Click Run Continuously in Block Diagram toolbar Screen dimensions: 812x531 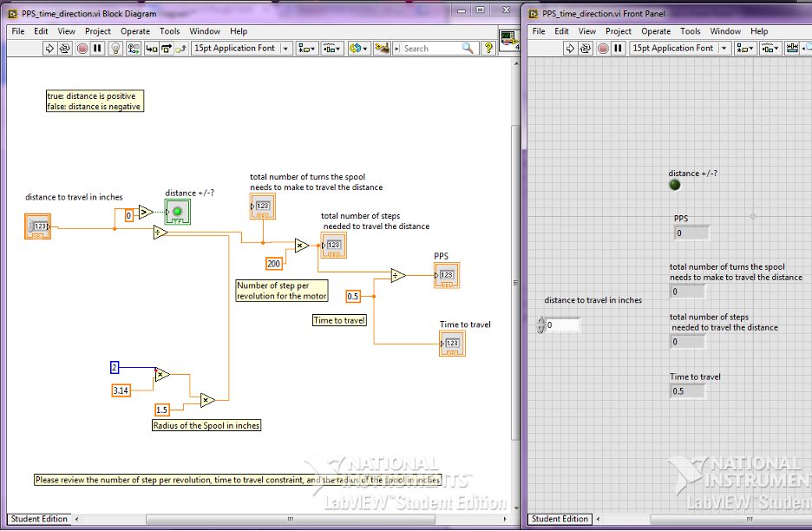pyautogui.click(x=65, y=49)
